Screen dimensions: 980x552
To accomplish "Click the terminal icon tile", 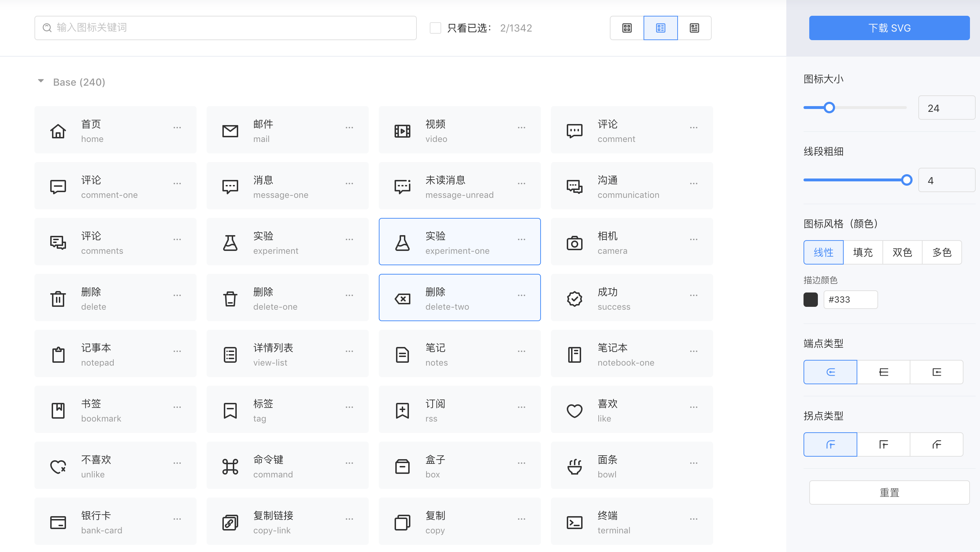I will (574, 522).
